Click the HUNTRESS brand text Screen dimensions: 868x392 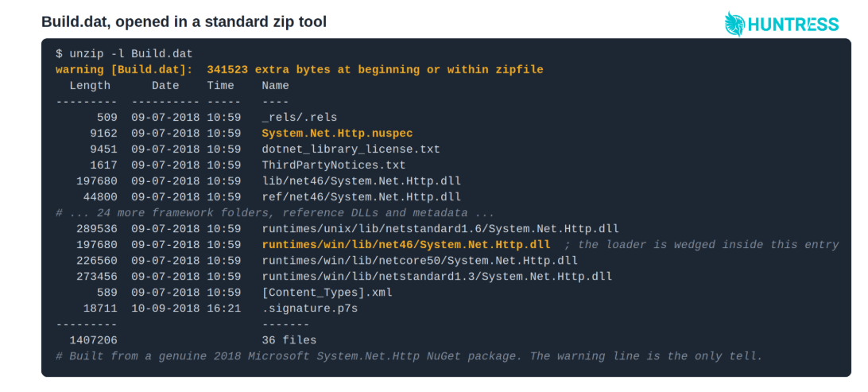tap(793, 25)
